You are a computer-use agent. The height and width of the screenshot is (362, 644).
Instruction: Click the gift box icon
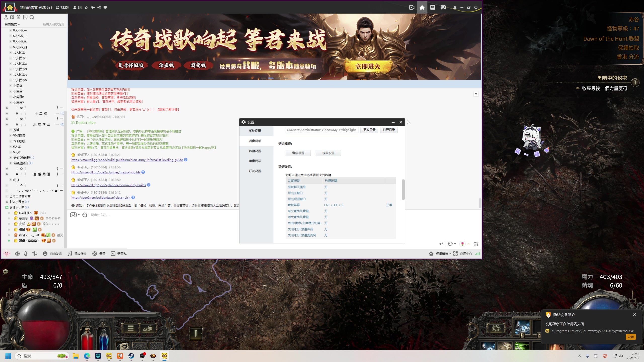tap(476, 244)
